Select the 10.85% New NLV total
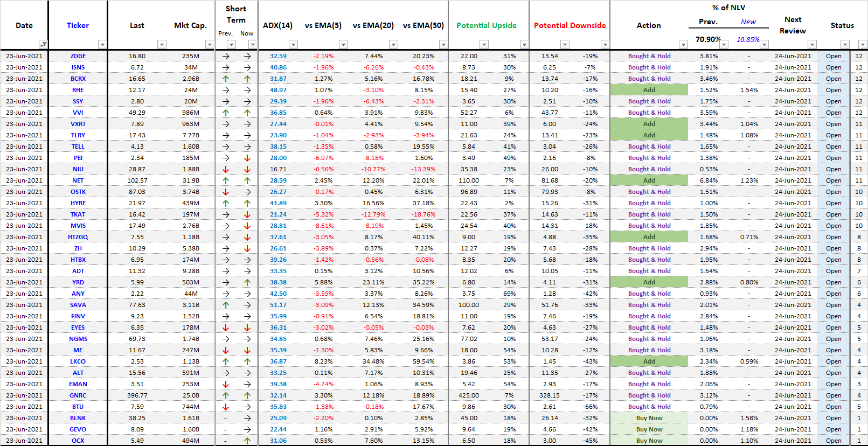Image resolution: width=868 pixels, height=446 pixels. pos(748,39)
